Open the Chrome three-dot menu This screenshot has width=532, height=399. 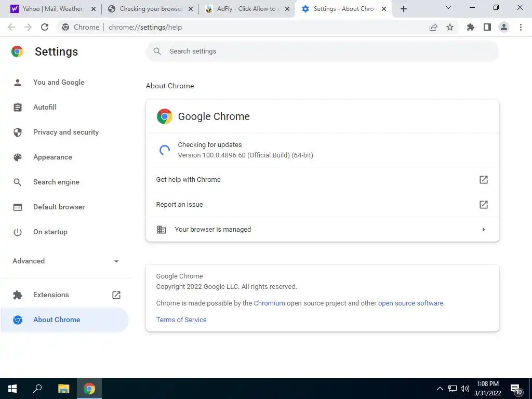[x=521, y=27]
